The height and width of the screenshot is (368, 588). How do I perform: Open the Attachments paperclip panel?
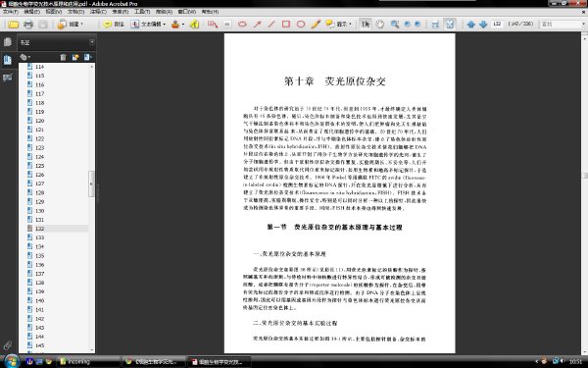point(8,344)
